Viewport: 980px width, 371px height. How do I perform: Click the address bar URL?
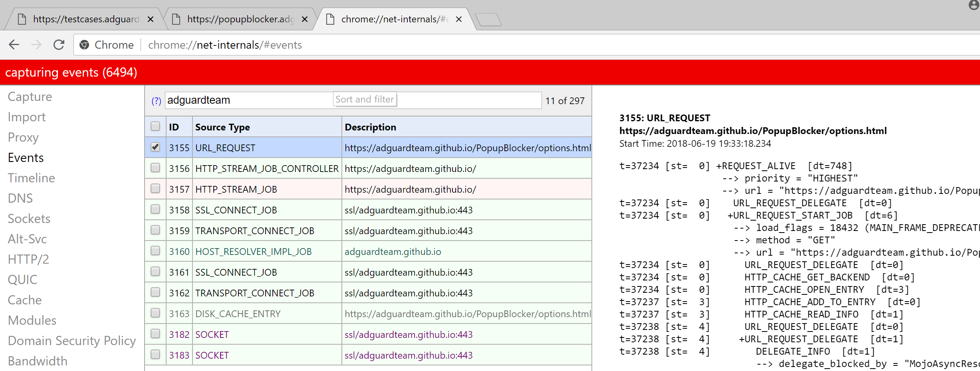[224, 45]
